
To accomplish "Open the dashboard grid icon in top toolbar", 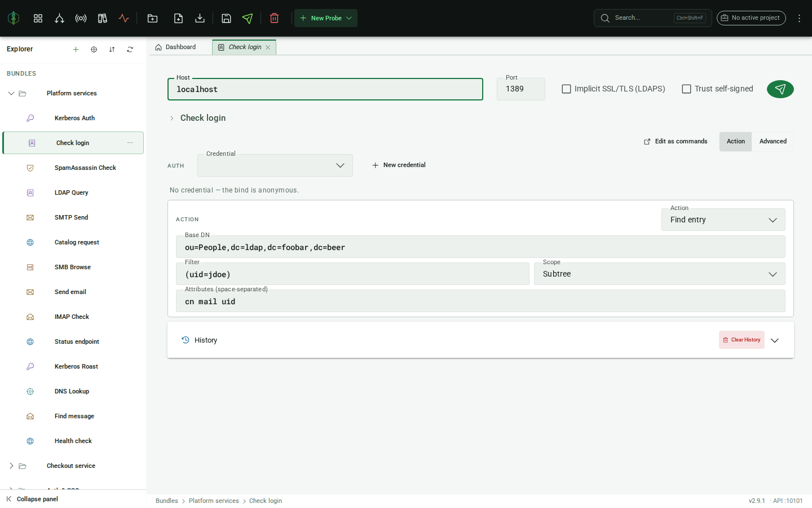I will [x=38, y=18].
